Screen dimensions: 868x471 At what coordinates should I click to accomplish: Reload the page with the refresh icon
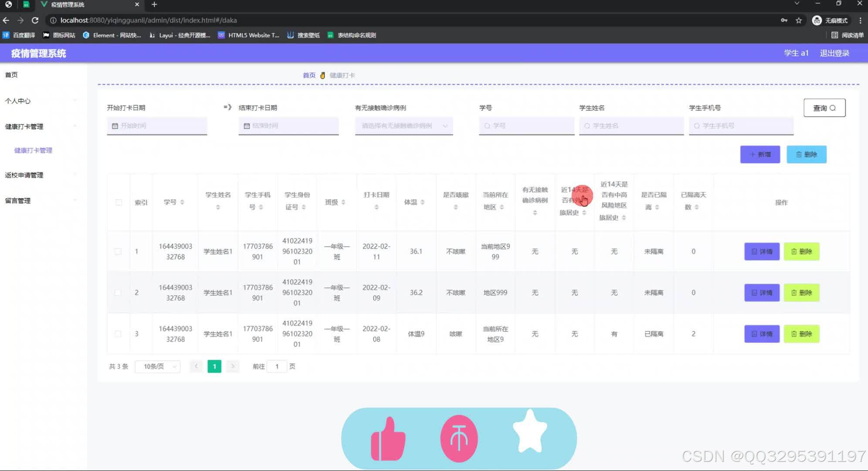coord(35,20)
